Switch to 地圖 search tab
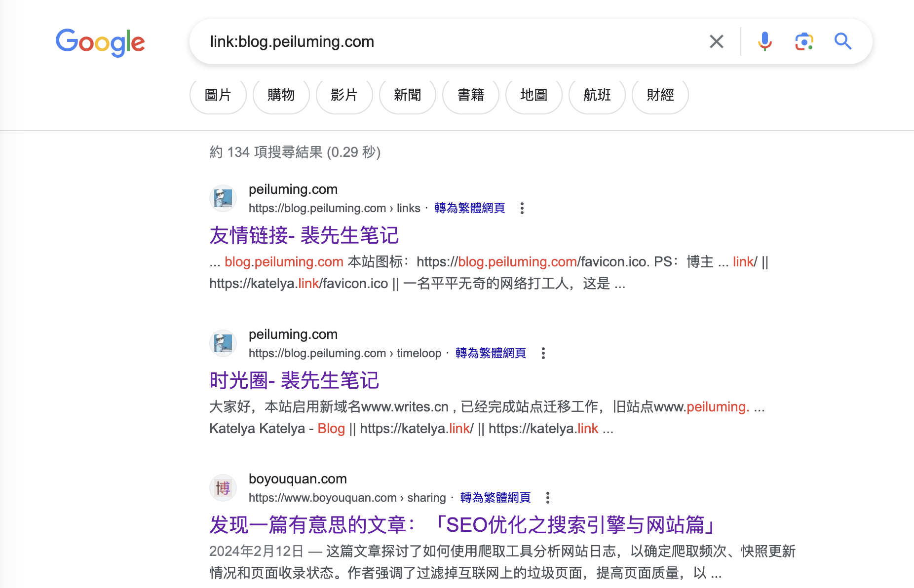The width and height of the screenshot is (914, 588). 534,95
